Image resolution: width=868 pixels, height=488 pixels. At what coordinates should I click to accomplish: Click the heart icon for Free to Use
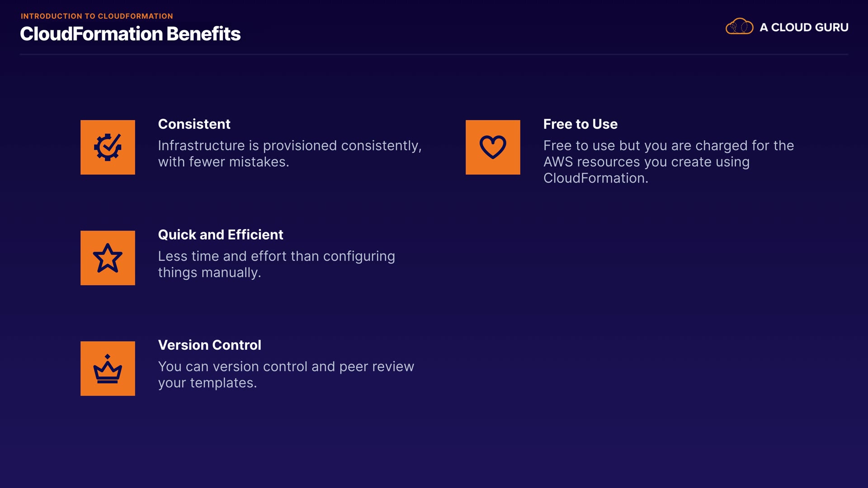pyautogui.click(x=493, y=147)
